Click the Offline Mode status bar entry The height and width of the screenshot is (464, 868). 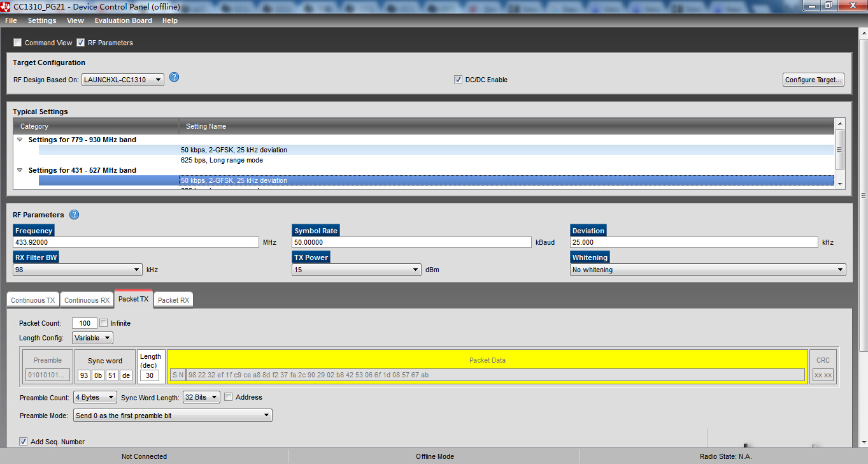coord(434,456)
